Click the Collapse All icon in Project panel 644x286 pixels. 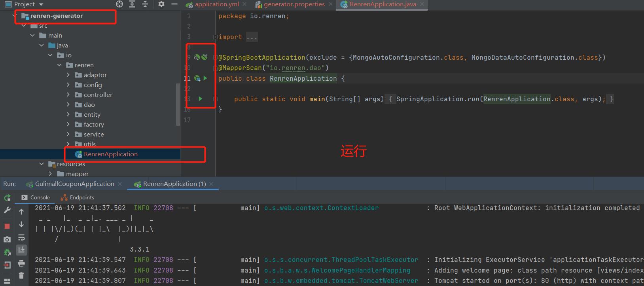coord(145,4)
